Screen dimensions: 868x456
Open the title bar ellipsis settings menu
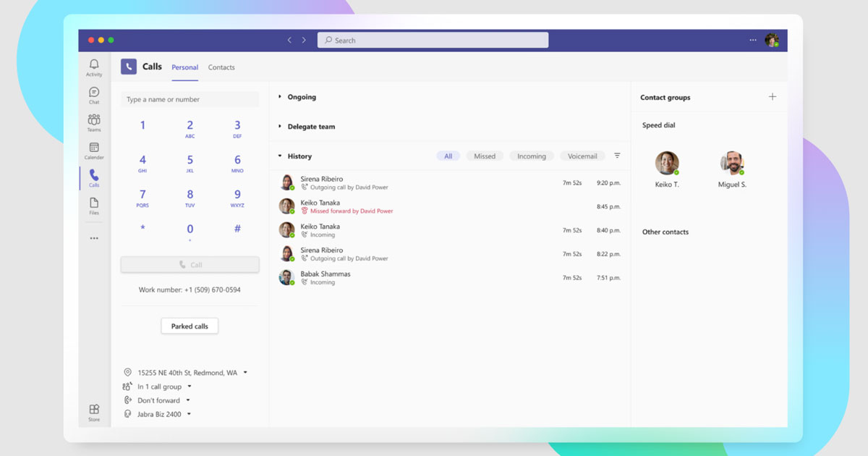coord(753,41)
